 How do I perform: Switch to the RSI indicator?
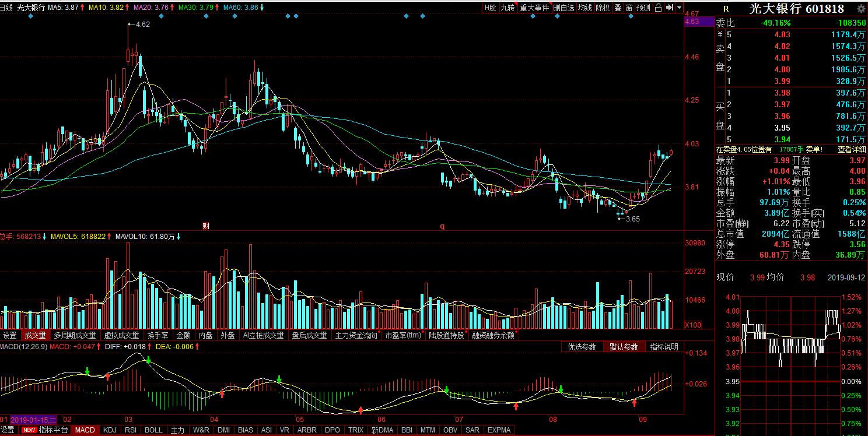coord(131,430)
